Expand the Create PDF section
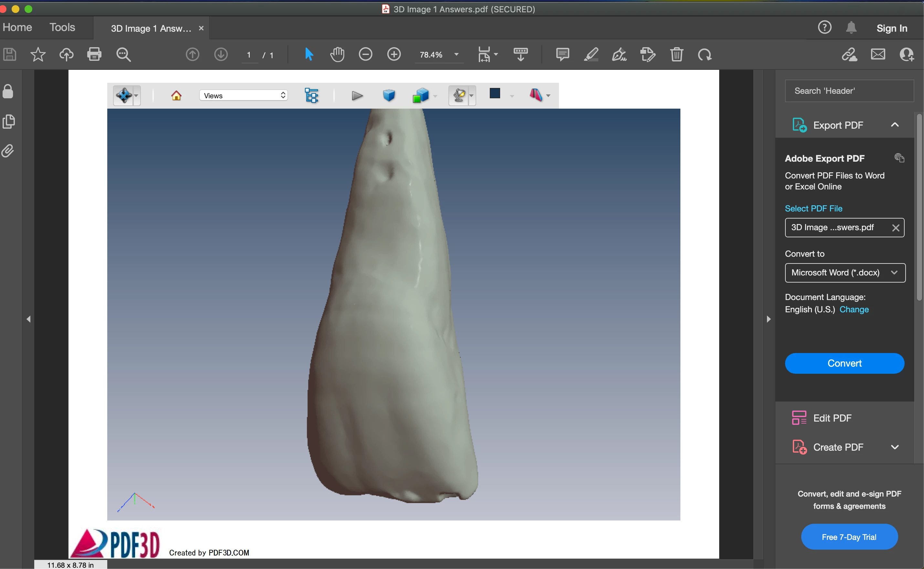 (895, 447)
